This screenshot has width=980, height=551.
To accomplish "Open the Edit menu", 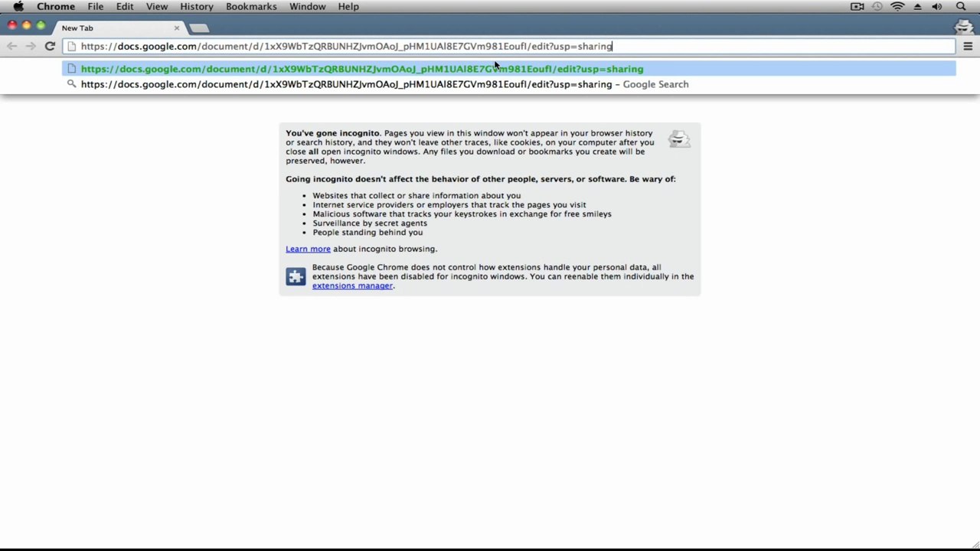I will click(125, 7).
